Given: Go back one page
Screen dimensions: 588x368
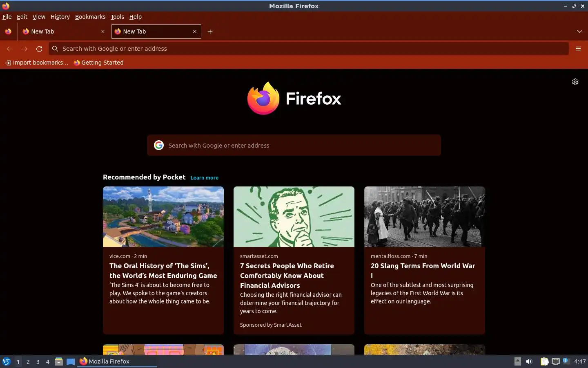Looking at the screenshot, I should (10, 49).
